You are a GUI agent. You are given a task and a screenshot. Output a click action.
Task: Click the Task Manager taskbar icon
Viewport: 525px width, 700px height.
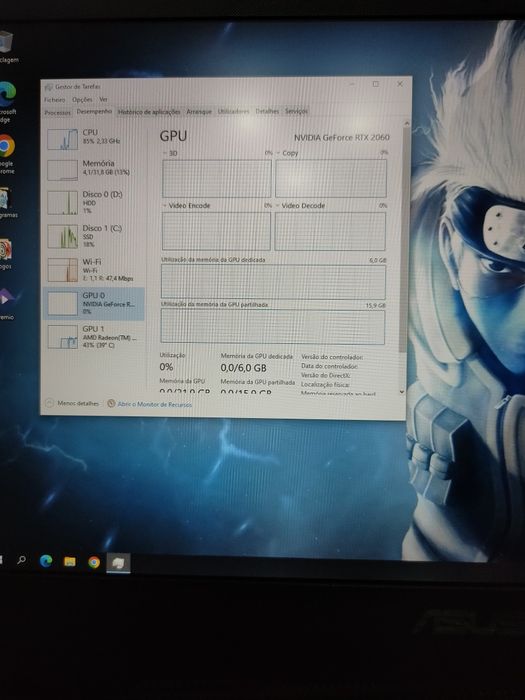[118, 563]
